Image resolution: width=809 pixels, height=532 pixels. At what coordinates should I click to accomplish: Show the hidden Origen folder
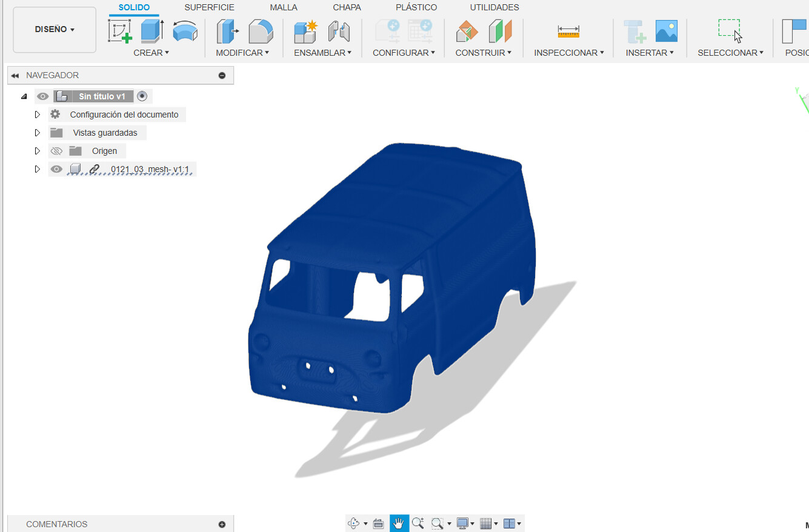point(56,151)
